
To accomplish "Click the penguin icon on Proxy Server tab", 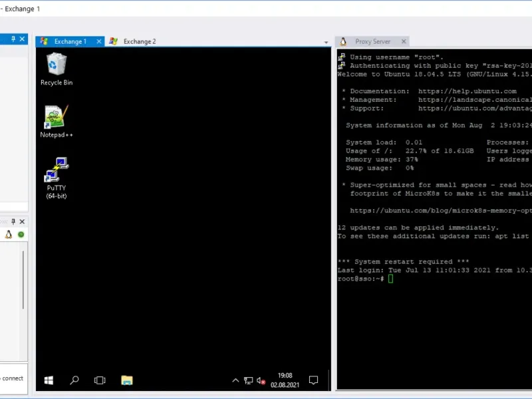I will (x=343, y=41).
